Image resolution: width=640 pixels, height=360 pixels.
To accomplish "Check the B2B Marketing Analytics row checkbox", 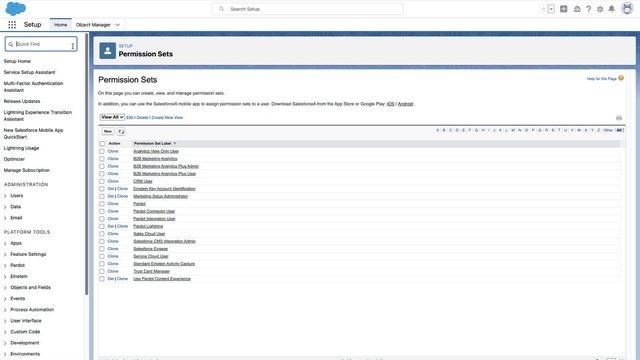I will (x=102, y=159).
